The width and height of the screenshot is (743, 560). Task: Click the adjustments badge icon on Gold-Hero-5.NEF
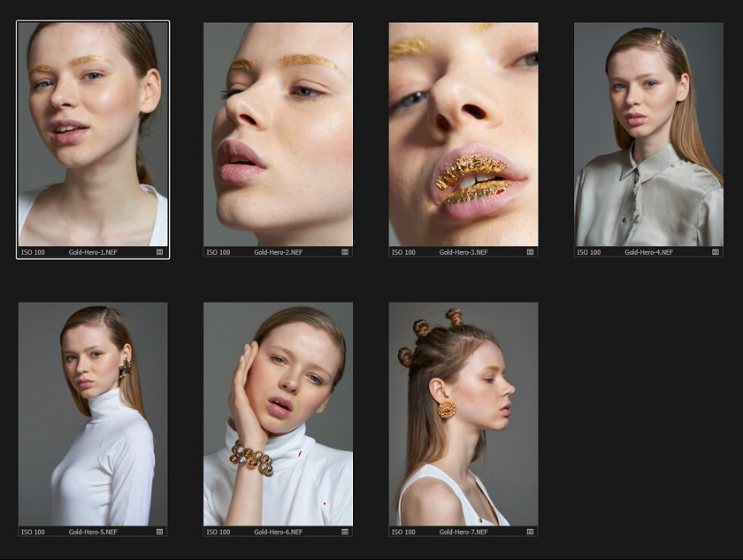click(160, 532)
